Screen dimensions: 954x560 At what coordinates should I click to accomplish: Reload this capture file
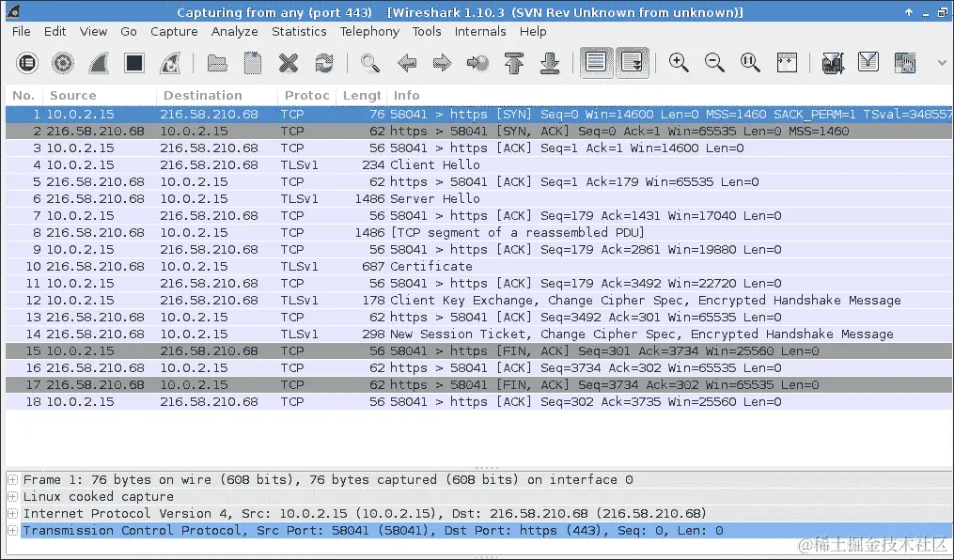tap(324, 63)
